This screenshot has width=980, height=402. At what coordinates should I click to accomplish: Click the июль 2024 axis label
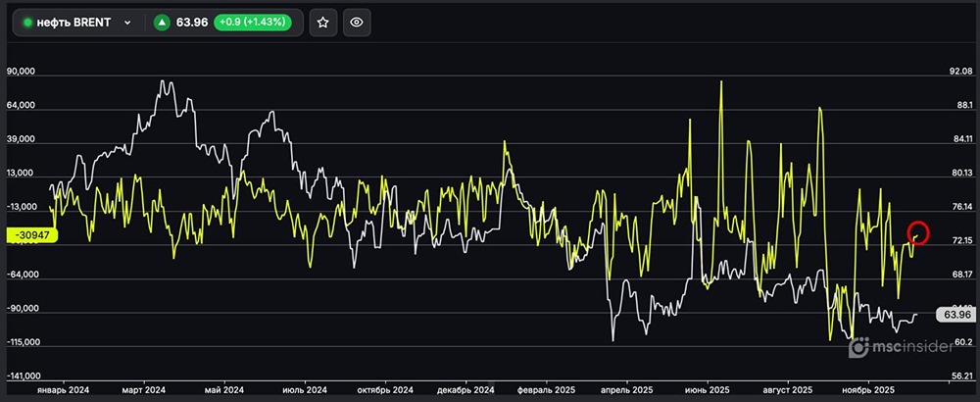click(305, 388)
